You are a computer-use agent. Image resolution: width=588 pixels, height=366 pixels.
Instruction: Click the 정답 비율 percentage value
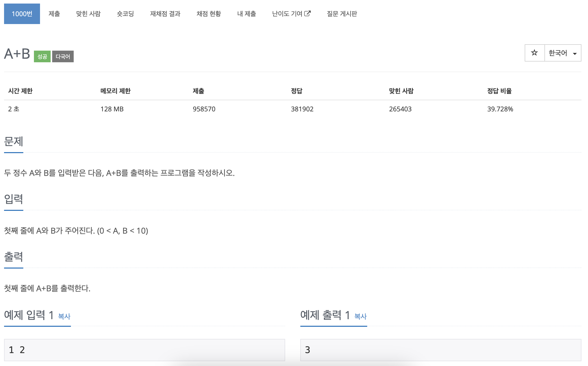[500, 109]
